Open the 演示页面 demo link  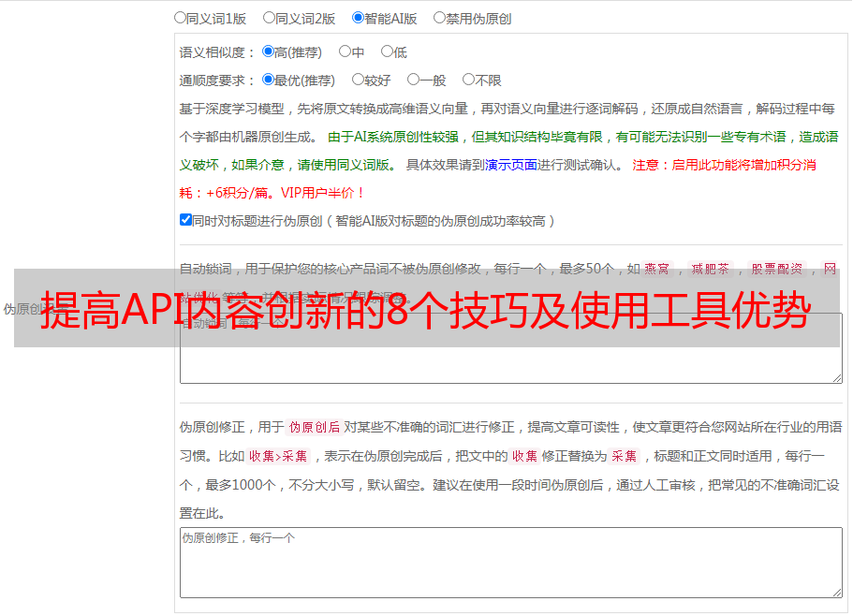click(x=510, y=165)
